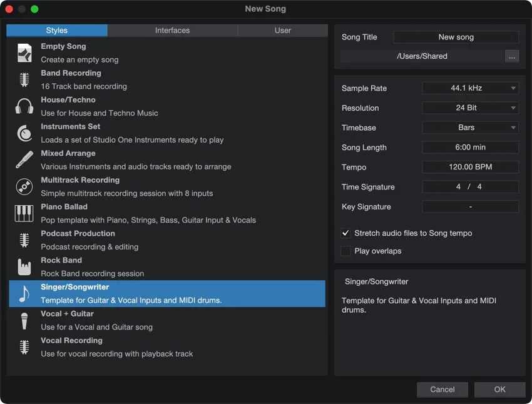Enable the Play overlaps option

coord(345,250)
